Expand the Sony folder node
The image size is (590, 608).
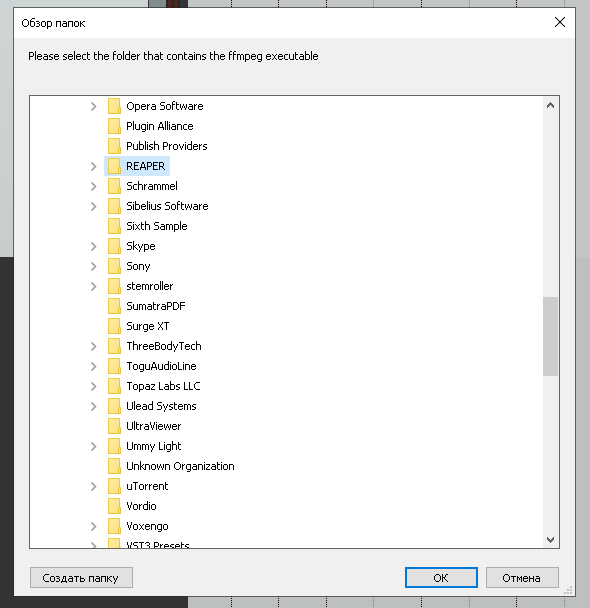[93, 266]
